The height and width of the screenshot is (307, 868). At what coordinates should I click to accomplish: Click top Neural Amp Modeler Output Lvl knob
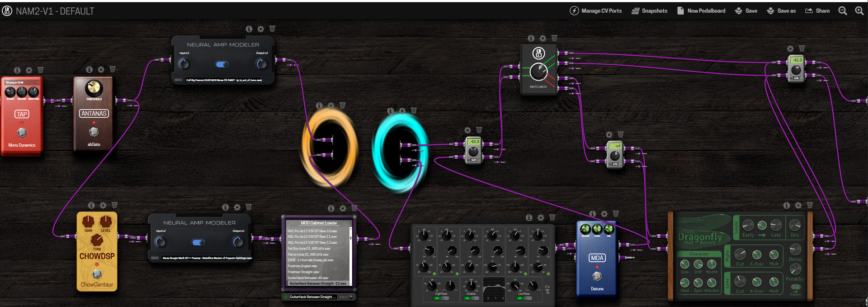coord(261,64)
